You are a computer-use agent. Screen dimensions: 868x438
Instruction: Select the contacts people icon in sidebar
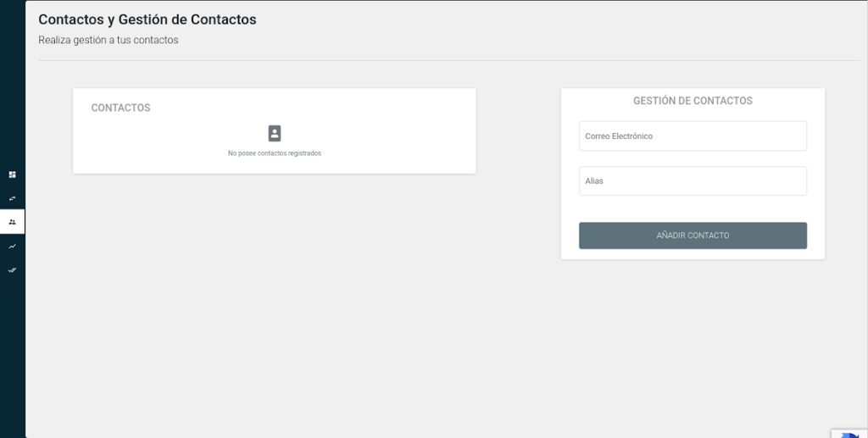pyautogui.click(x=12, y=222)
